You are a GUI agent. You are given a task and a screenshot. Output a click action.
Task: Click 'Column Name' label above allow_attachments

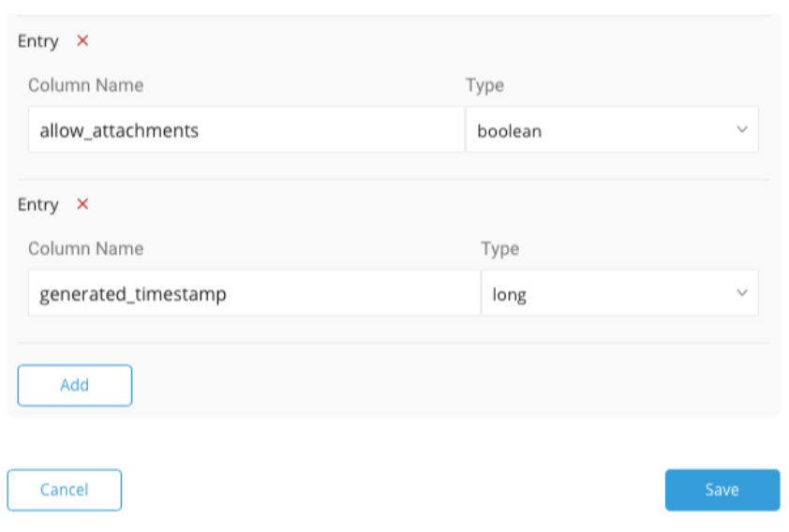[x=85, y=85]
